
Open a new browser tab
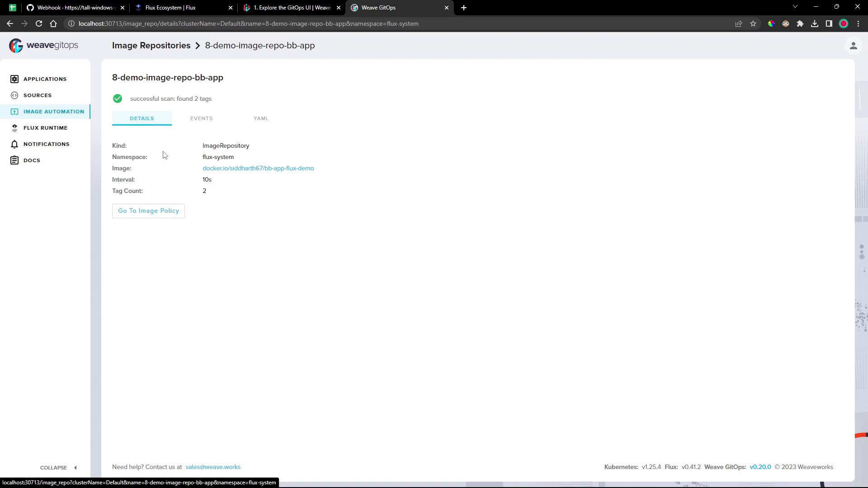click(x=464, y=8)
